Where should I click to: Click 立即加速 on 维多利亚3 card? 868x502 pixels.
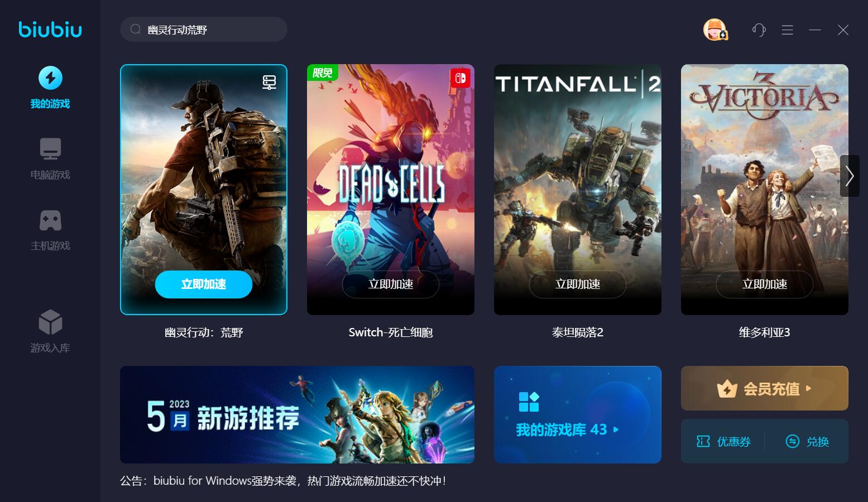[765, 284]
